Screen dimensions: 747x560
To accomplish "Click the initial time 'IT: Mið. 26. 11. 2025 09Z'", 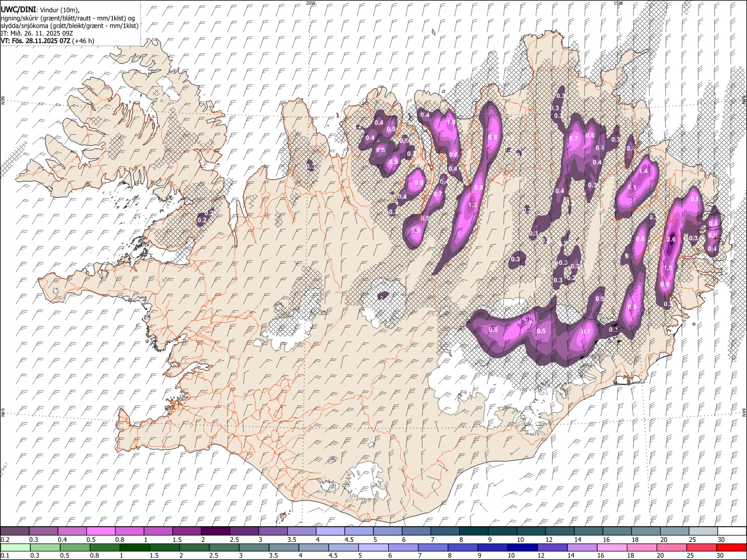I will (x=36, y=33).
